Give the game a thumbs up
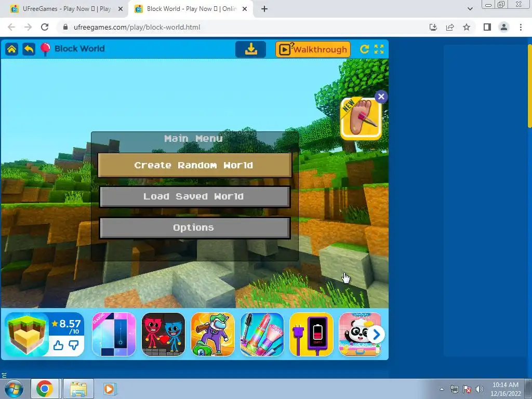 pos(58,345)
